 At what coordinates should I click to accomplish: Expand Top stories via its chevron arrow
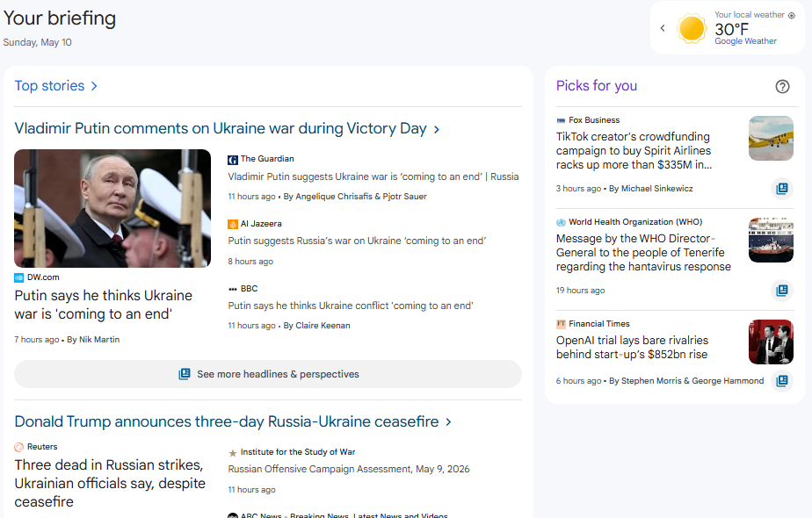coord(94,86)
